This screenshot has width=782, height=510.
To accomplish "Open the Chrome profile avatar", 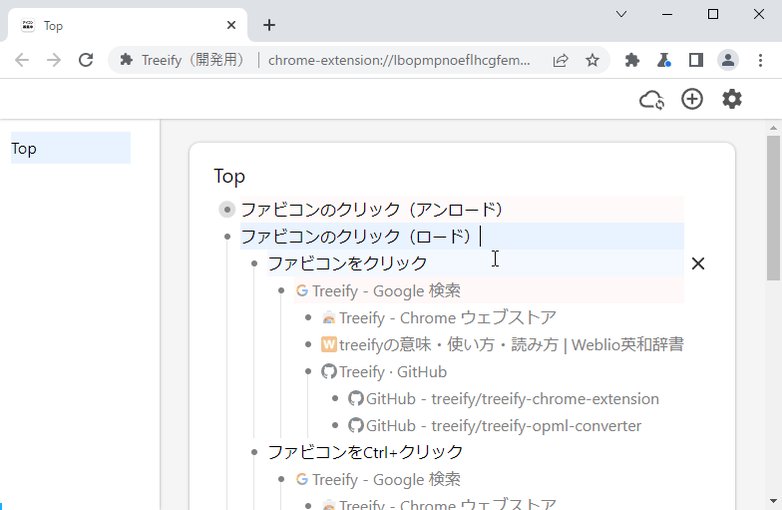I will pyautogui.click(x=728, y=60).
